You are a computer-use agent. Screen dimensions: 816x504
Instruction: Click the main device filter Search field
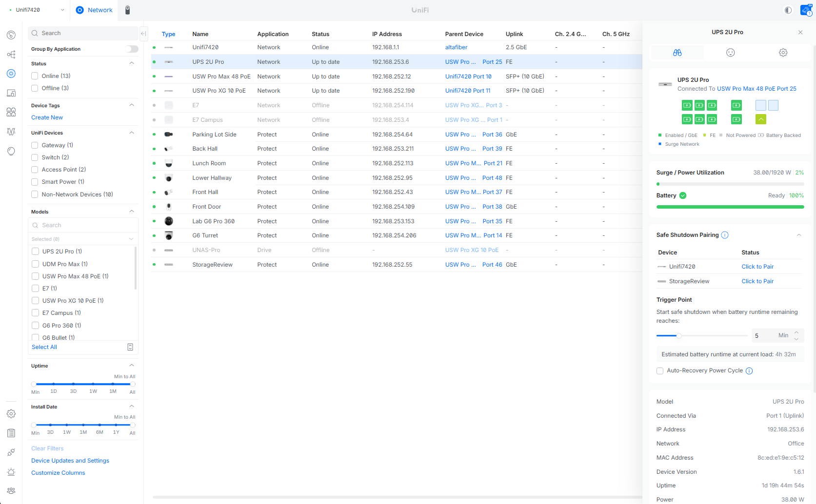point(83,33)
